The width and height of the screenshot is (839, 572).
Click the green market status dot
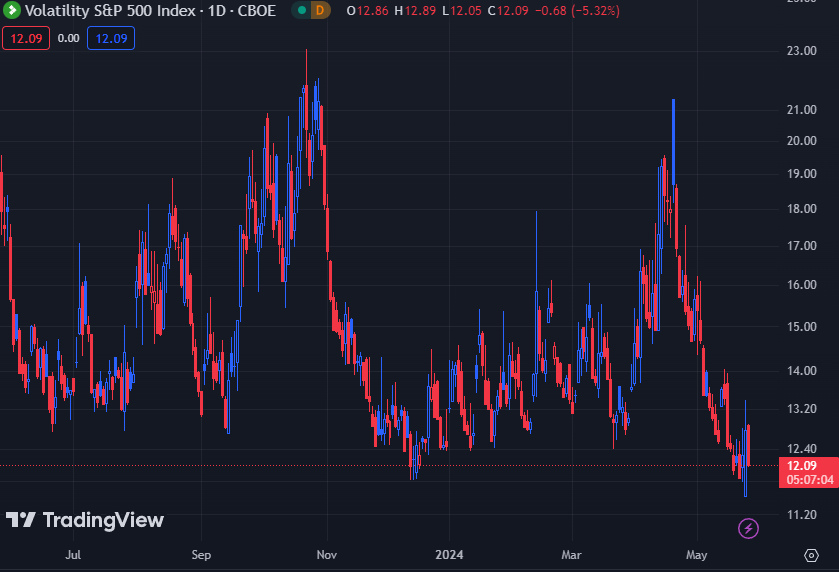[302, 10]
